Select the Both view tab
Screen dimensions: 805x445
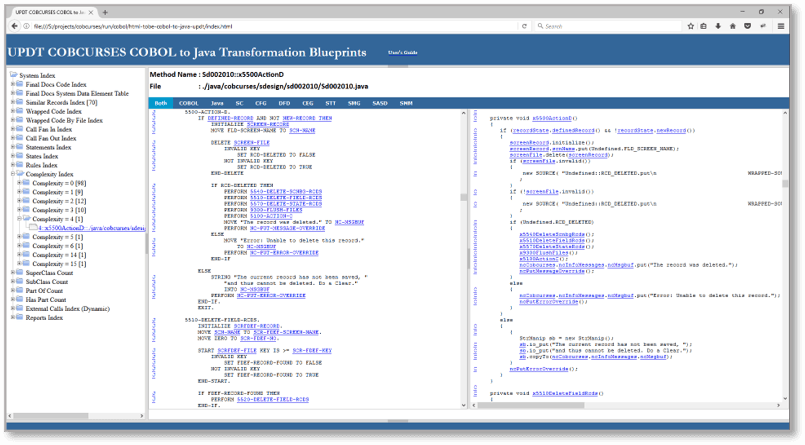click(161, 103)
